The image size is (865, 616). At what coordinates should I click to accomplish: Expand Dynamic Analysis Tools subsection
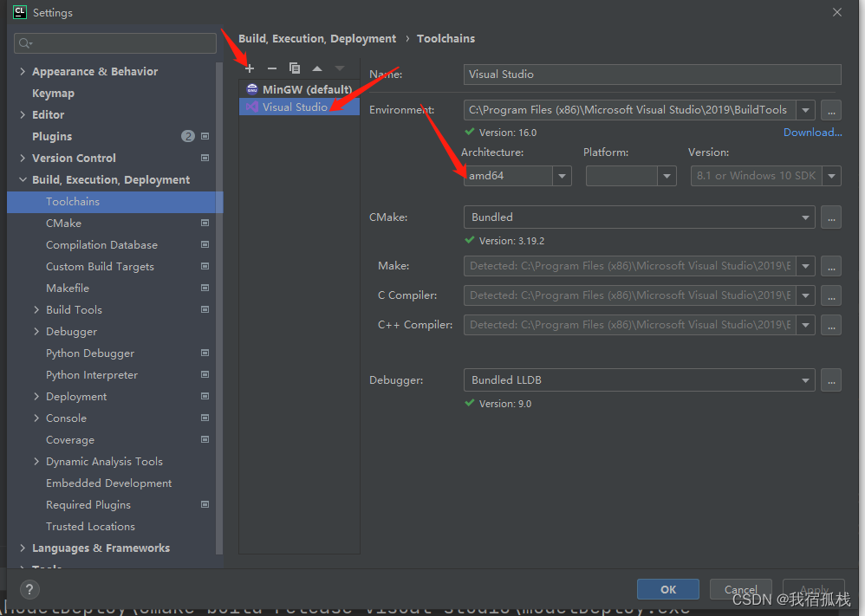36,461
